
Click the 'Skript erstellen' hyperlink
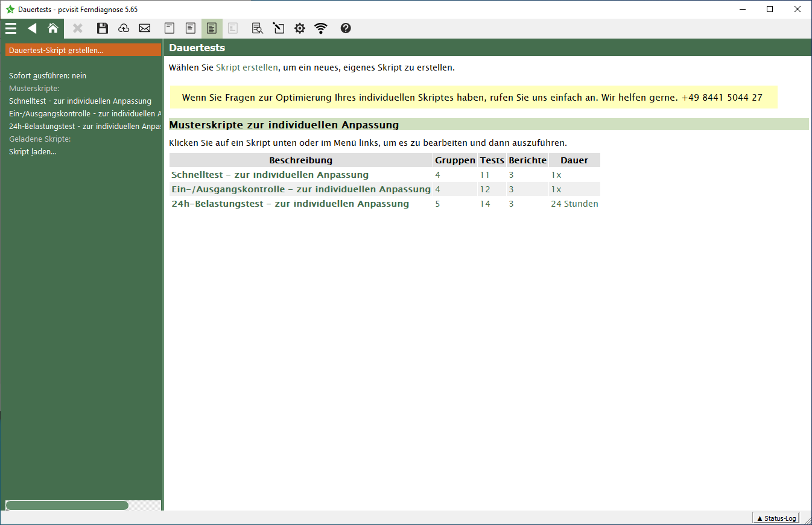click(x=247, y=68)
